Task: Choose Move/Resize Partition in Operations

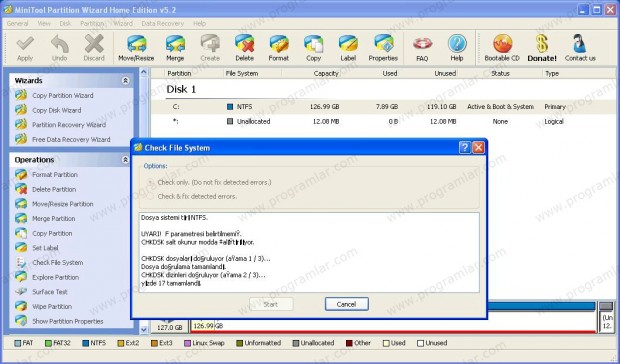Action: tap(62, 204)
